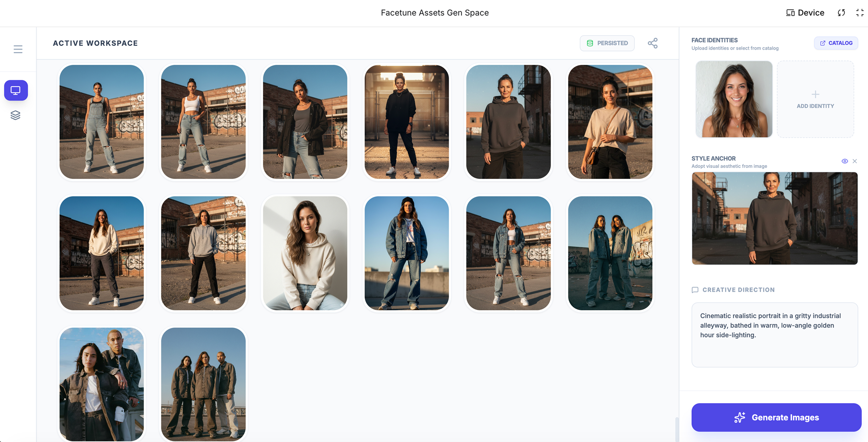Click the Facetune Assets Gen Space title
The height and width of the screenshot is (442, 868).
click(435, 13)
